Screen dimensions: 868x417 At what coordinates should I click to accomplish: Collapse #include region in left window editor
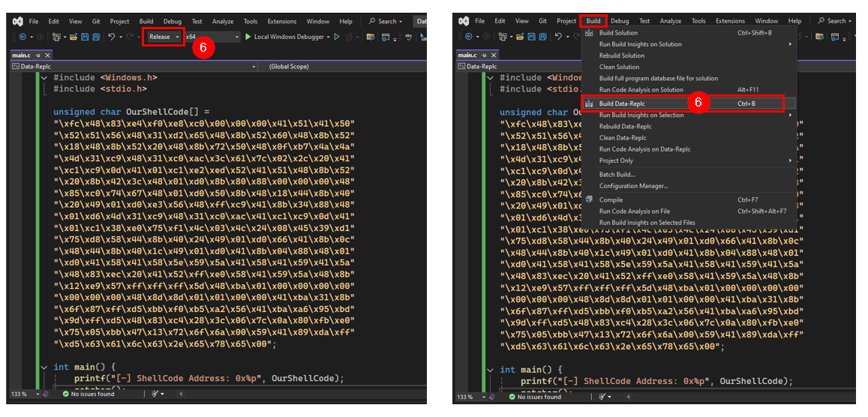45,78
